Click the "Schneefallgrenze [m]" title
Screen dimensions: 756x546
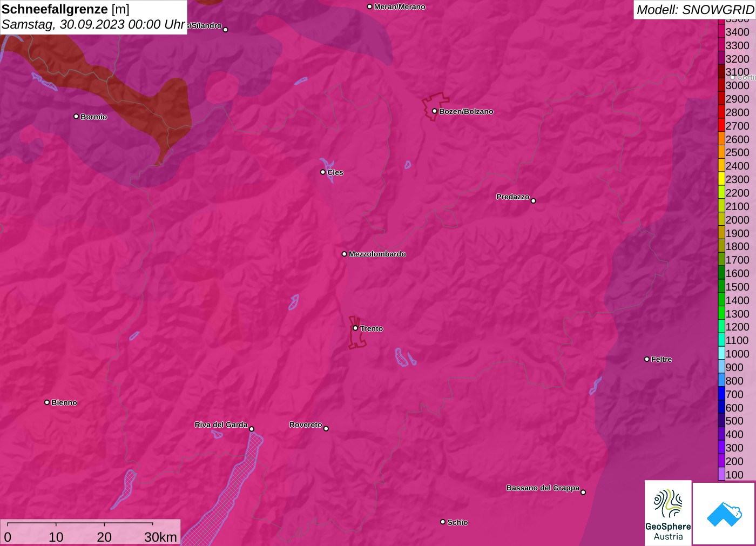(65, 9)
